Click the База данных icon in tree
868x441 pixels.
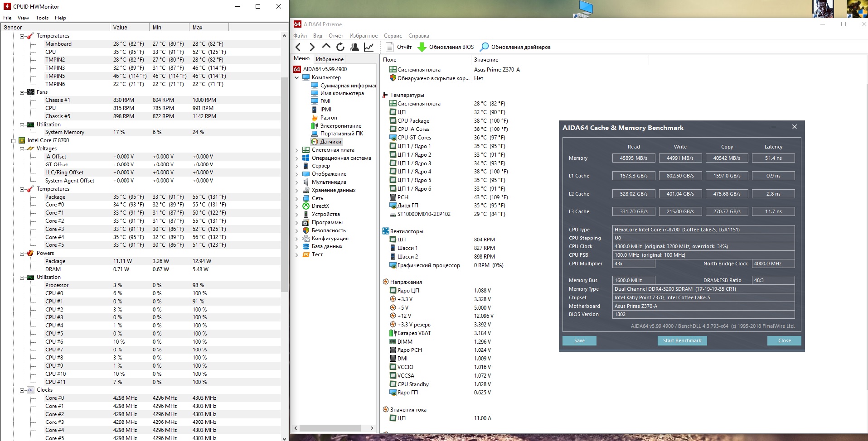306,246
